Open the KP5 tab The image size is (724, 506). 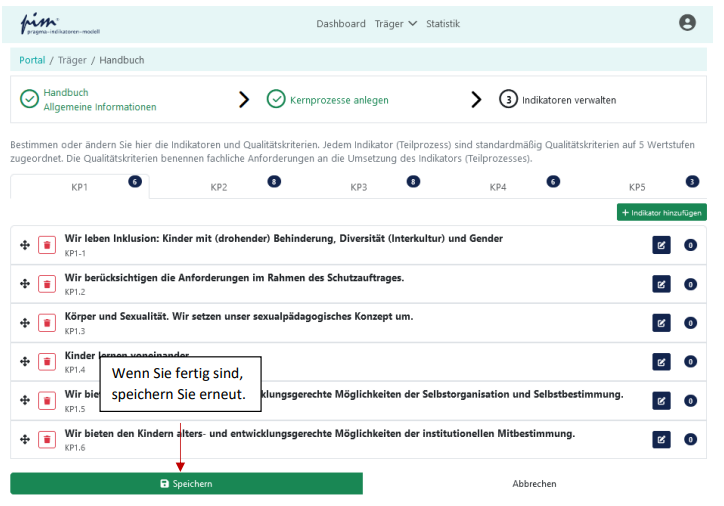[x=637, y=187]
